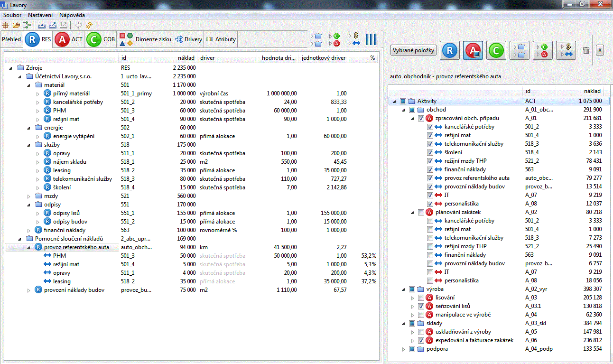
Task: Collapse the energie folder node
Action: [29, 128]
